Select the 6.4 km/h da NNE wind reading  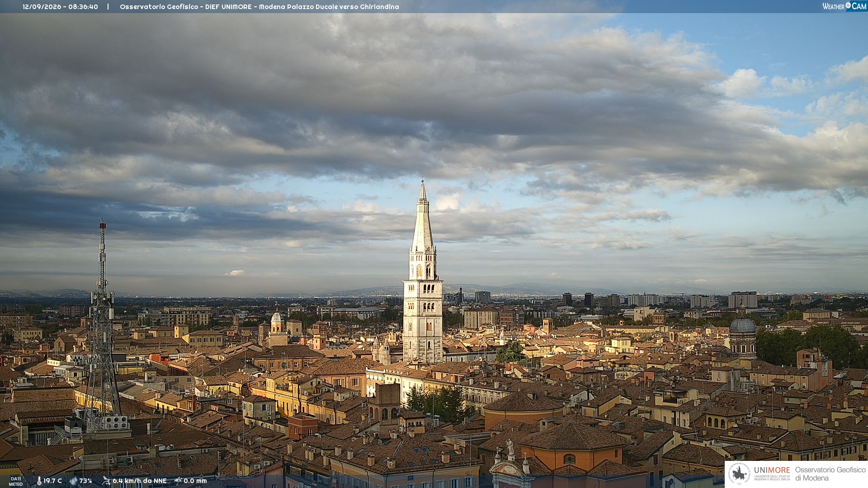click(140, 481)
